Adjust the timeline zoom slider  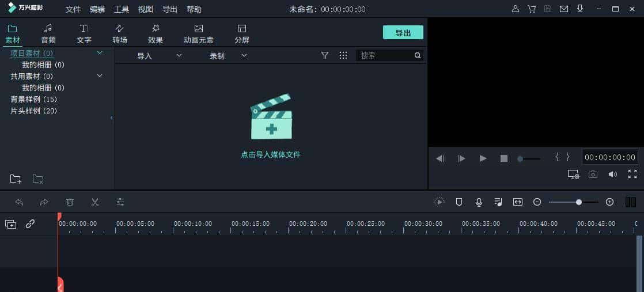pos(573,202)
